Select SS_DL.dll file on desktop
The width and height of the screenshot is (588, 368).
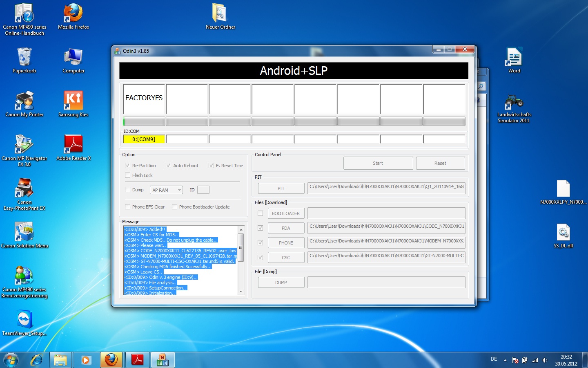tap(563, 236)
